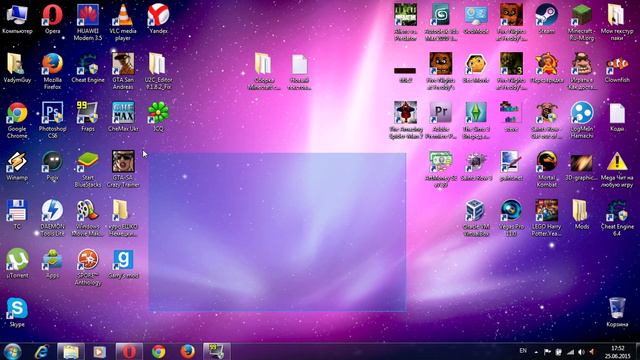This screenshot has width=640, height=360.
Task: Select the Mozilla Firefox desktop shortcut
Action: 52,71
